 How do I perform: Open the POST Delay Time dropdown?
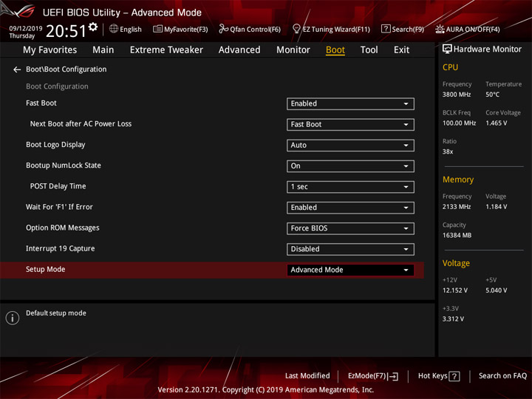point(350,187)
